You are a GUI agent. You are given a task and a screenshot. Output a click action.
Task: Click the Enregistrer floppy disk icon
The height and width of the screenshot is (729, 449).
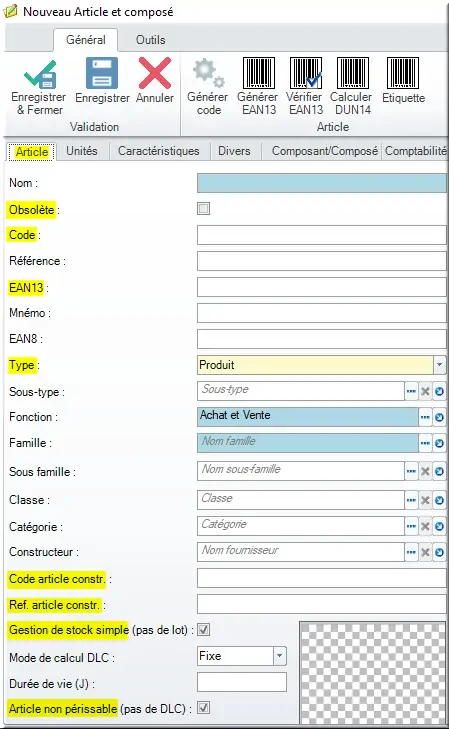pyautogui.click(x=102, y=73)
